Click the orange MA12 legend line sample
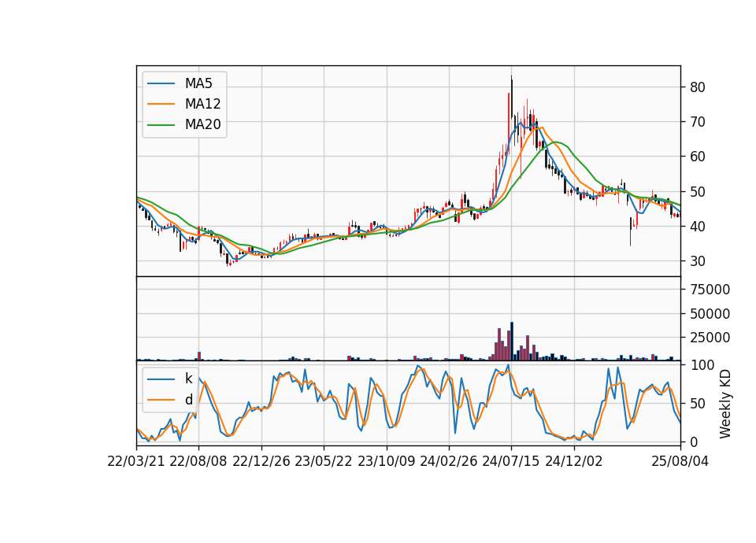 tap(161, 104)
